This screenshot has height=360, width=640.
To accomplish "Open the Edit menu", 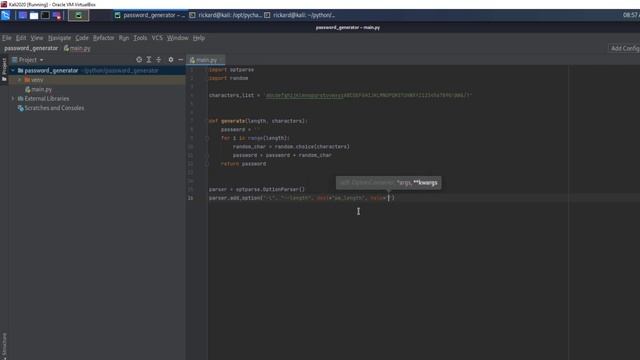I will coord(21,38).
